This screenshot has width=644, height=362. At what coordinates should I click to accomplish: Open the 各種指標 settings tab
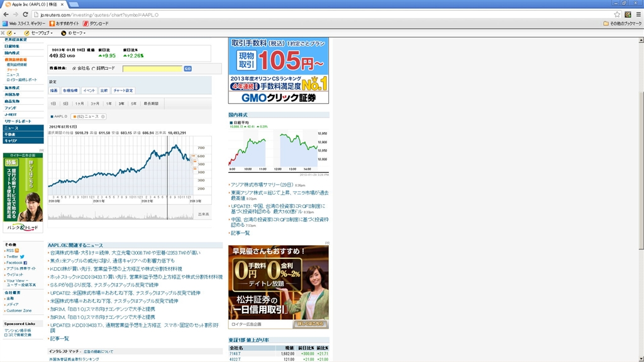pos(70,90)
